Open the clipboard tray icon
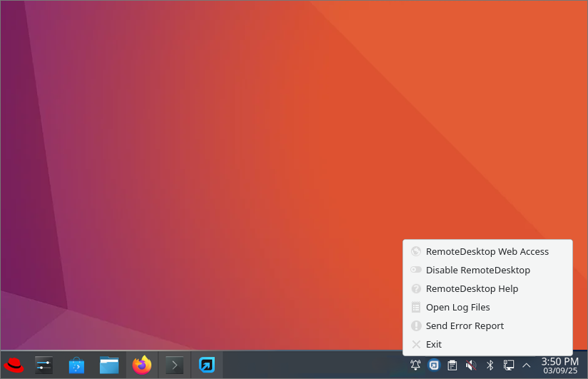The height and width of the screenshot is (379, 588). [452, 365]
